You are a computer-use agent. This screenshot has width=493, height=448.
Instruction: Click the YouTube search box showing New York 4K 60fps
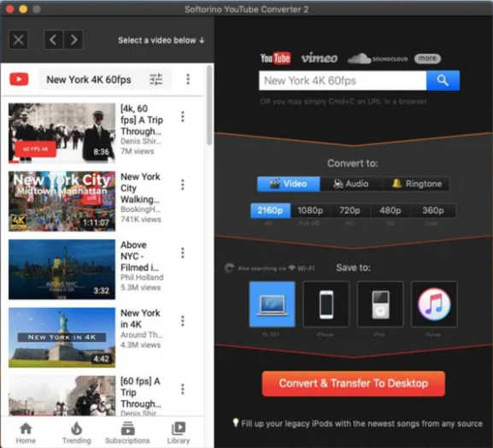point(105,80)
